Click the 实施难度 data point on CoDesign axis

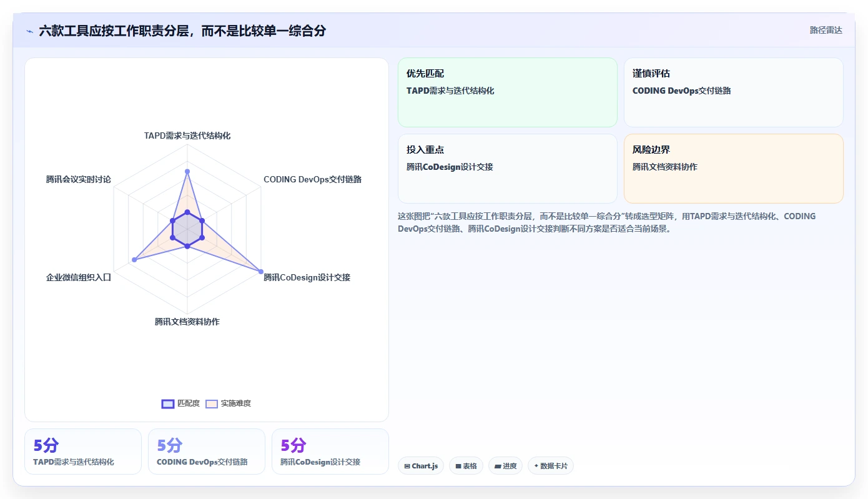(x=261, y=271)
